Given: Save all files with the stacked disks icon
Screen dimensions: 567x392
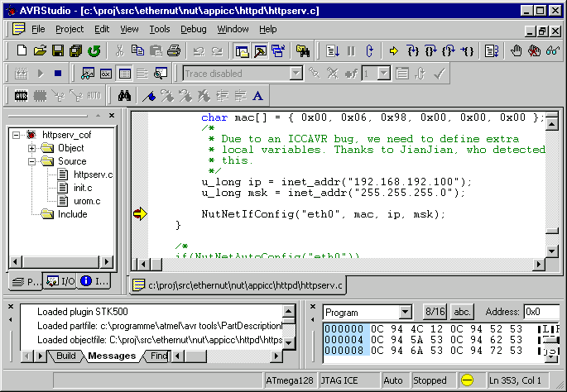Looking at the screenshot, I should tap(75, 50).
